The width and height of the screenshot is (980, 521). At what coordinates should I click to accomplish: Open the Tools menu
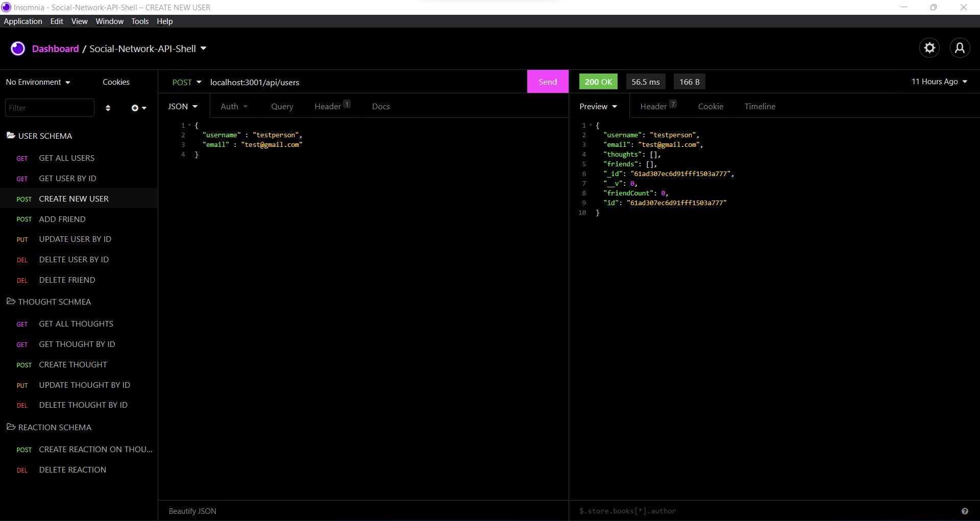pyautogui.click(x=140, y=21)
